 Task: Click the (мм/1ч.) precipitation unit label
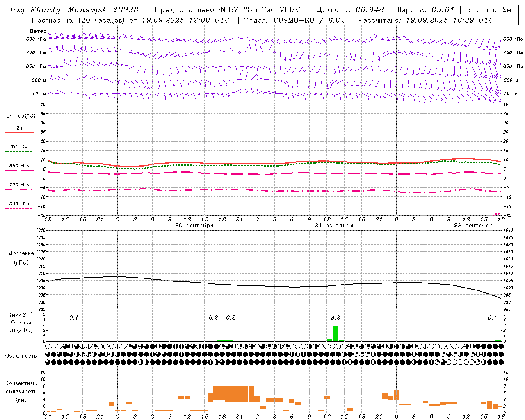point(21,330)
